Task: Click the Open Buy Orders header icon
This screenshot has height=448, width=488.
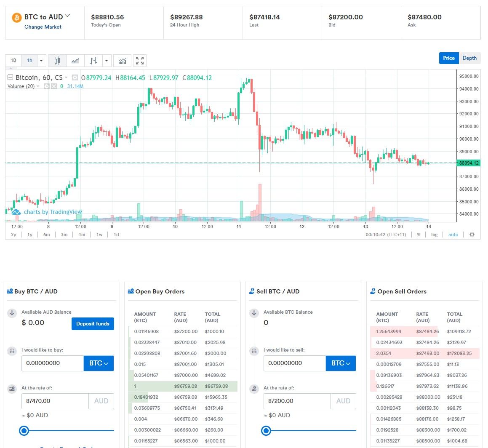Action: point(131,291)
